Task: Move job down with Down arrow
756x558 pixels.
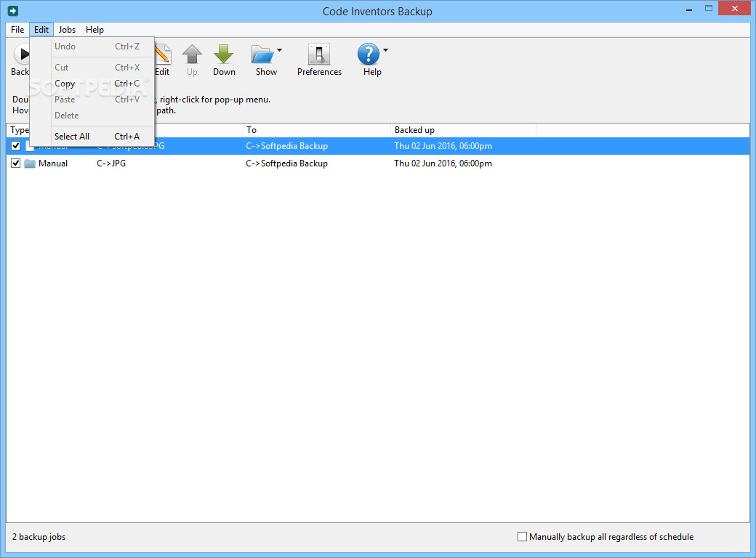Action: [x=223, y=54]
